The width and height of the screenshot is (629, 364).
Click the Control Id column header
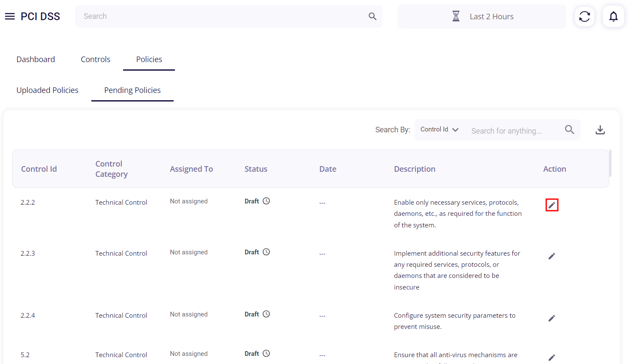(39, 169)
